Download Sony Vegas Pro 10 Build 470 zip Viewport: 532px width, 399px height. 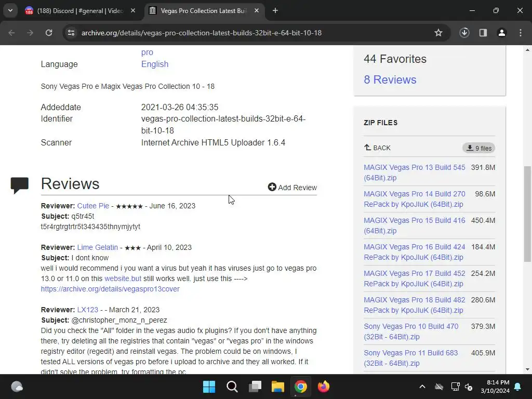point(411,331)
